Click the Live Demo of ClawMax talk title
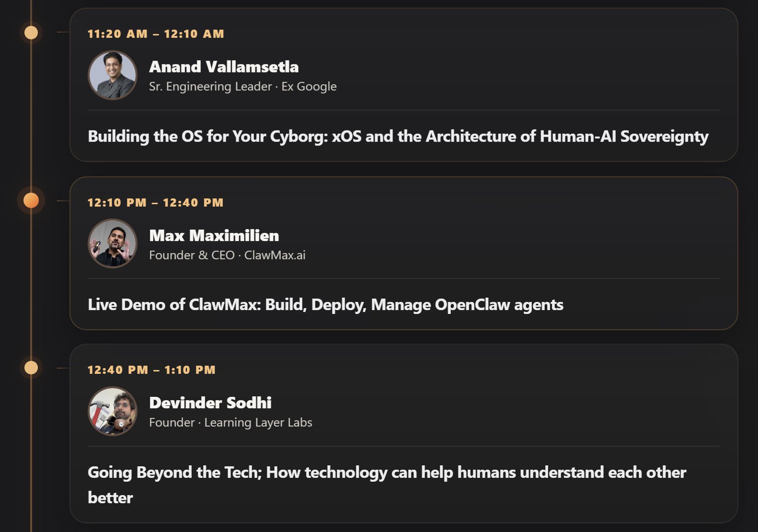The image size is (758, 532). click(x=325, y=305)
